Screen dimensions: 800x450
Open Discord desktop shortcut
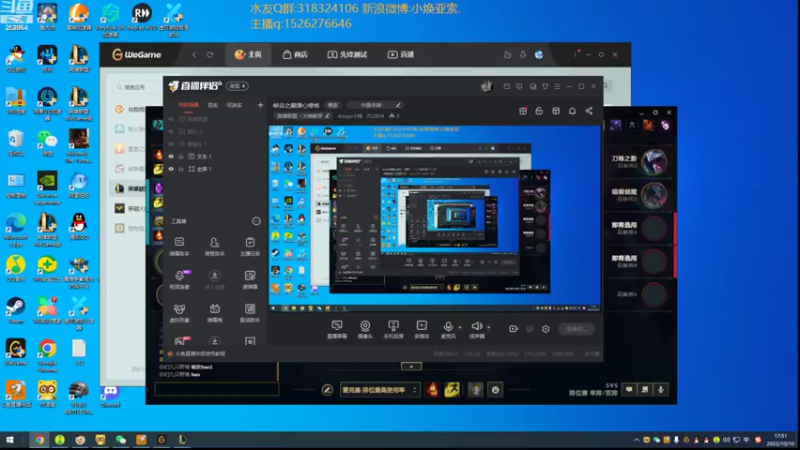(x=110, y=396)
